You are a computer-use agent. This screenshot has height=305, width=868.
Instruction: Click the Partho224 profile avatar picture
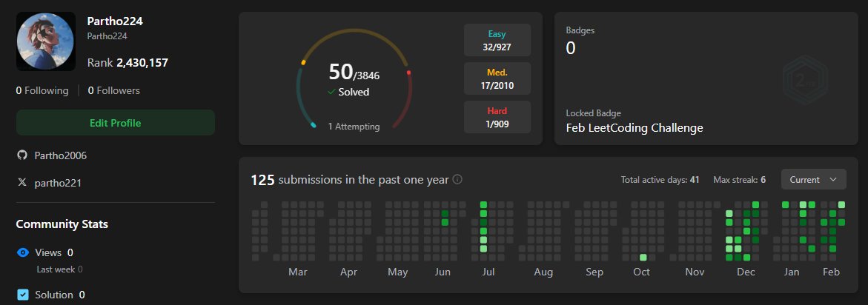point(46,41)
